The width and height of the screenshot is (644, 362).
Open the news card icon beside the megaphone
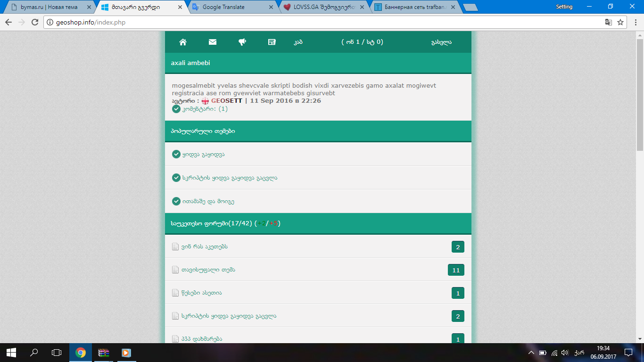pos(272,42)
